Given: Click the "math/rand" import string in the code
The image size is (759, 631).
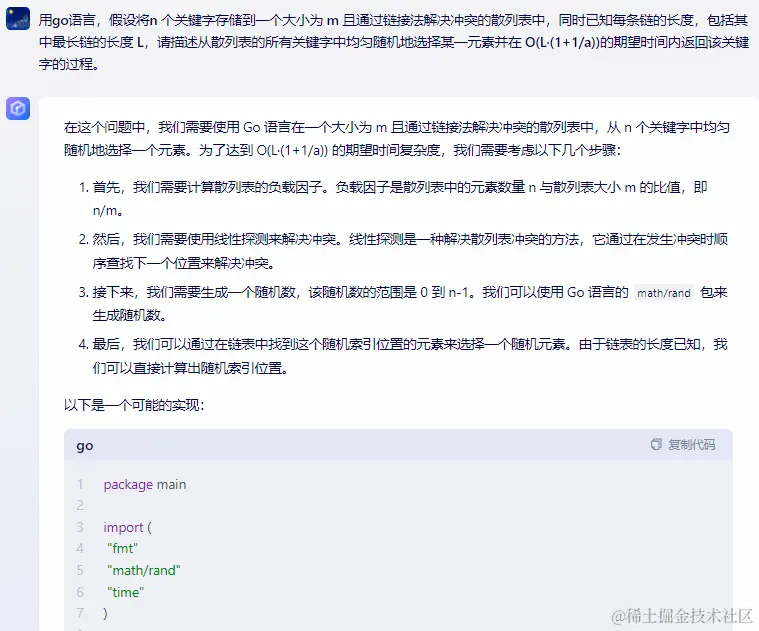Looking at the screenshot, I should pos(144,570).
